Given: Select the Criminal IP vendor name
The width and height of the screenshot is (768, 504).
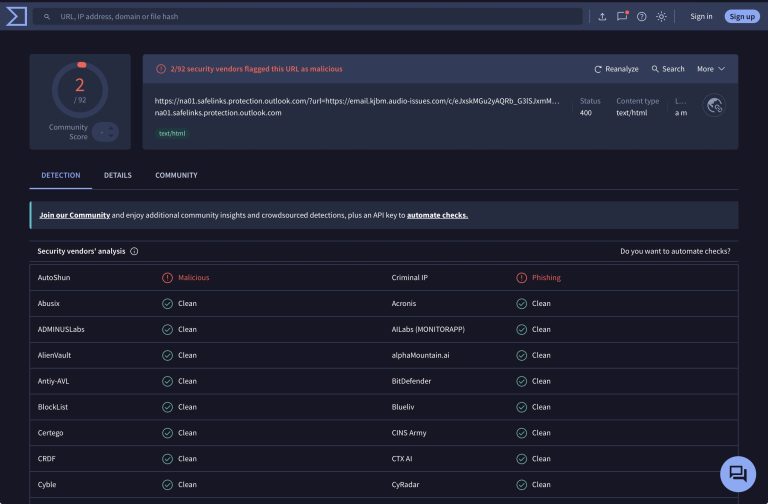Looking at the screenshot, I should [x=409, y=278].
